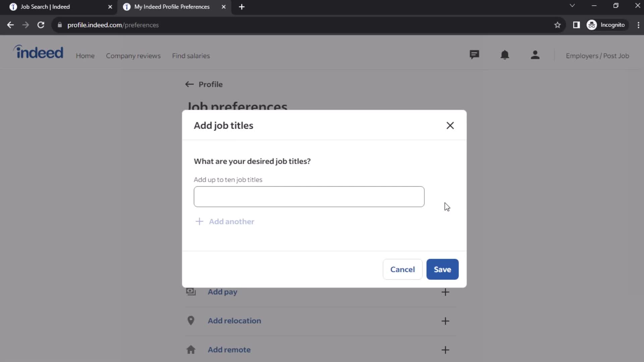Click the My Indeed Profile Preferences tab
Screen dimensions: 644x362
coord(172,7)
